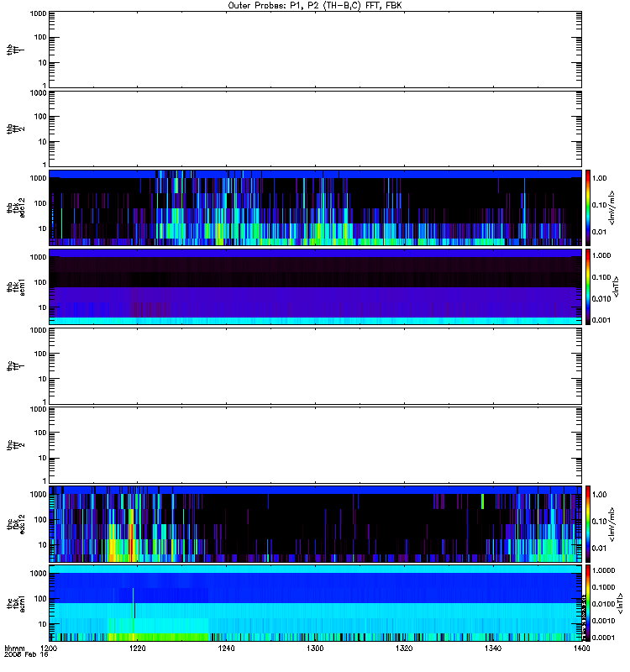The image size is (630, 672).
Task: Click the '0.10' value on thb edc12 color bar
Action: [x=600, y=205]
